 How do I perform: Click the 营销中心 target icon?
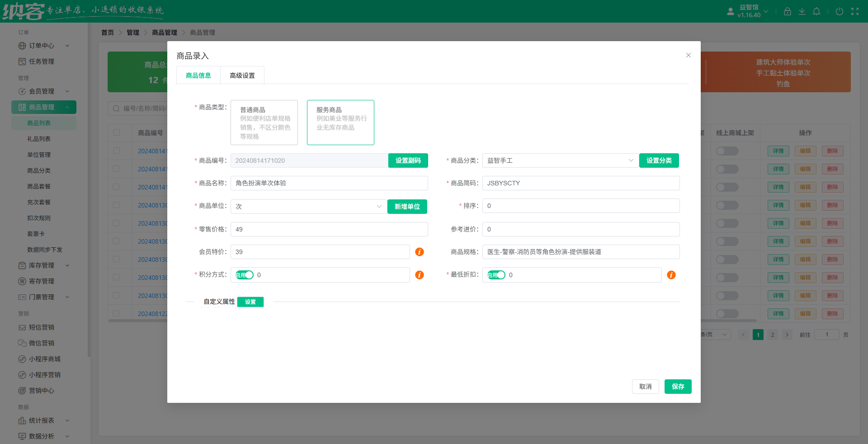click(x=22, y=391)
